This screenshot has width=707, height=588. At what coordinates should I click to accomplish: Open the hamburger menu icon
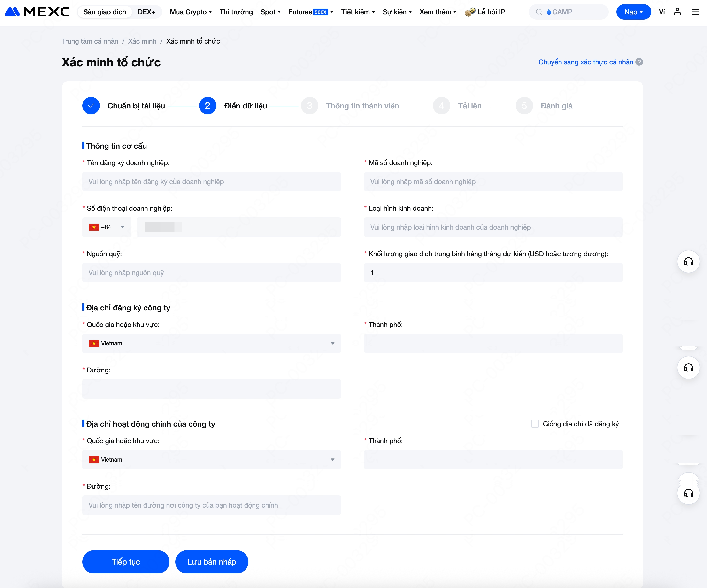(695, 12)
